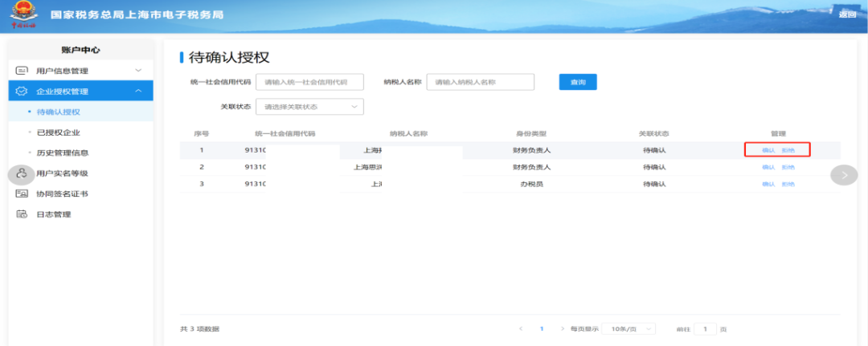Open the 10条/页 page size dropdown

(628, 329)
